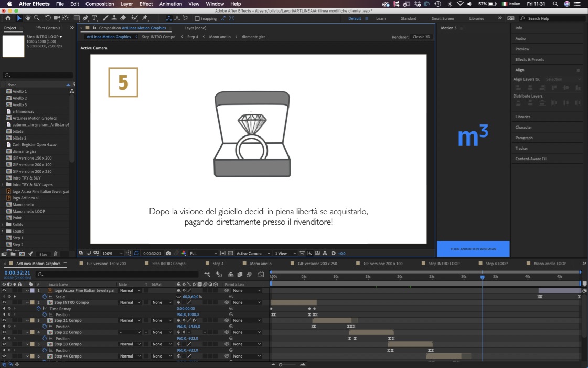The height and width of the screenshot is (368, 588).
Task: Switch to the Step 4 LOOP timeline tab
Action: [497, 264]
